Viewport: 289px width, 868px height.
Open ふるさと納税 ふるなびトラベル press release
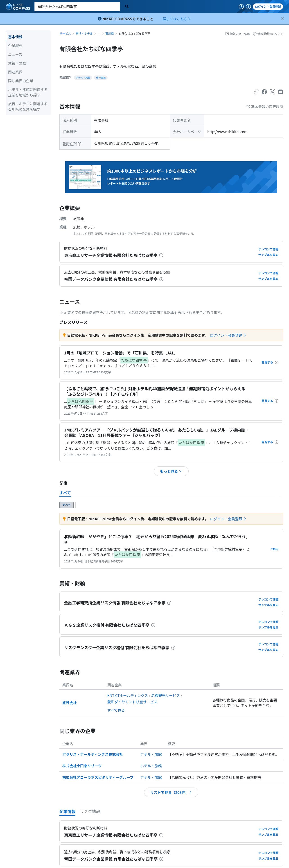pyautogui.click(x=154, y=391)
